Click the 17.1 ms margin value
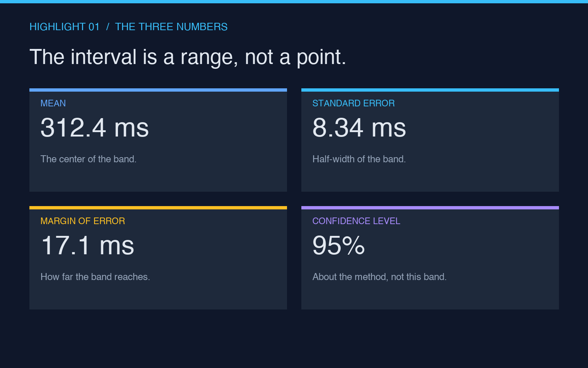The width and height of the screenshot is (588, 368). tap(87, 245)
